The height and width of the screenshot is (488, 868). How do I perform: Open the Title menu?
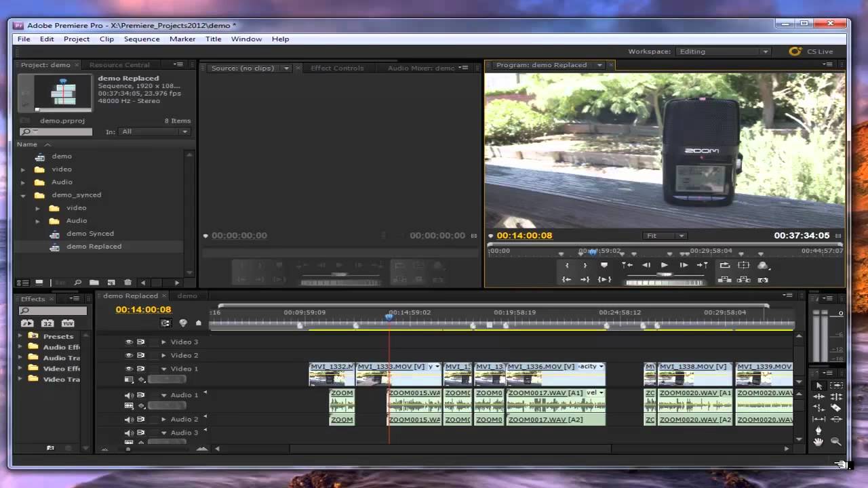213,39
